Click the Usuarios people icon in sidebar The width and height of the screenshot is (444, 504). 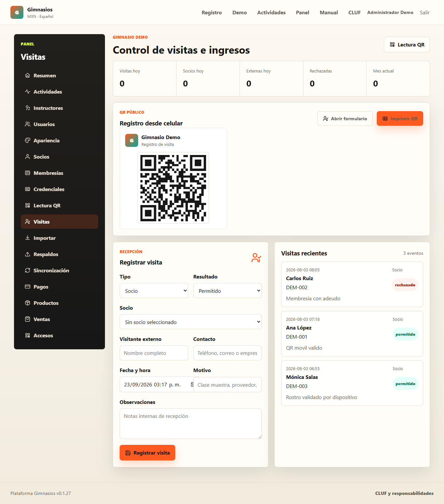click(28, 124)
